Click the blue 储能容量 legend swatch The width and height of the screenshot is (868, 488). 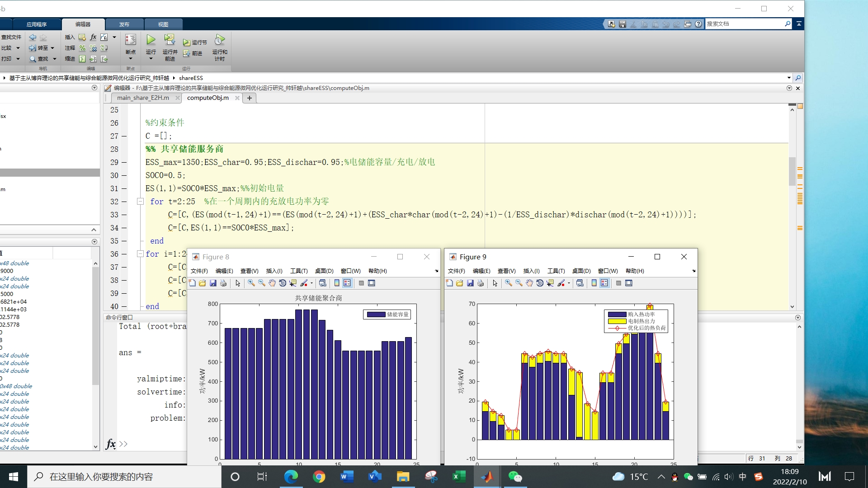click(376, 314)
